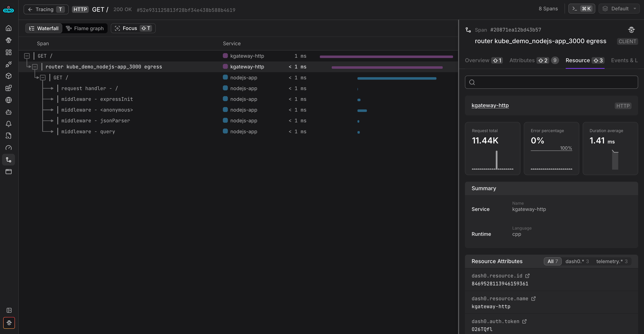Image resolution: width=644 pixels, height=334 pixels.
Task: Toggle sidebar collapse icon at bottom left
Action: [9, 310]
